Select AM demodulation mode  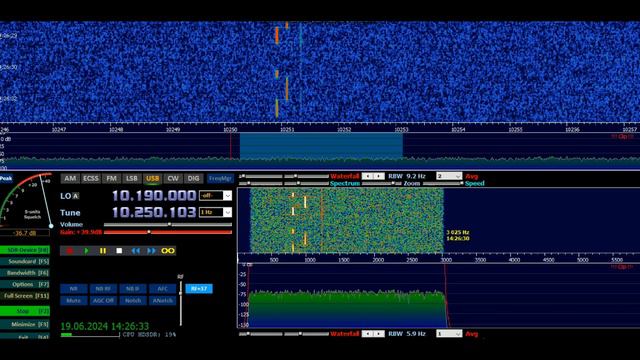point(70,178)
